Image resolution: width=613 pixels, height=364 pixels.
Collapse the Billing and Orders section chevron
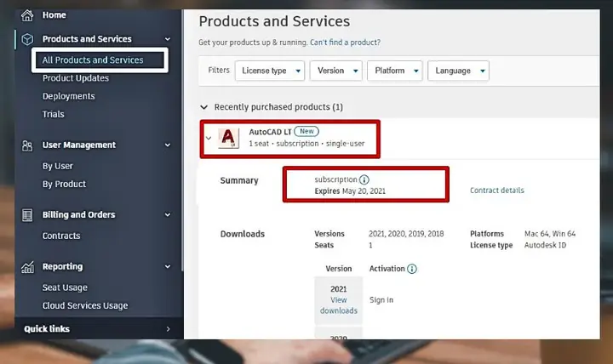coord(168,215)
